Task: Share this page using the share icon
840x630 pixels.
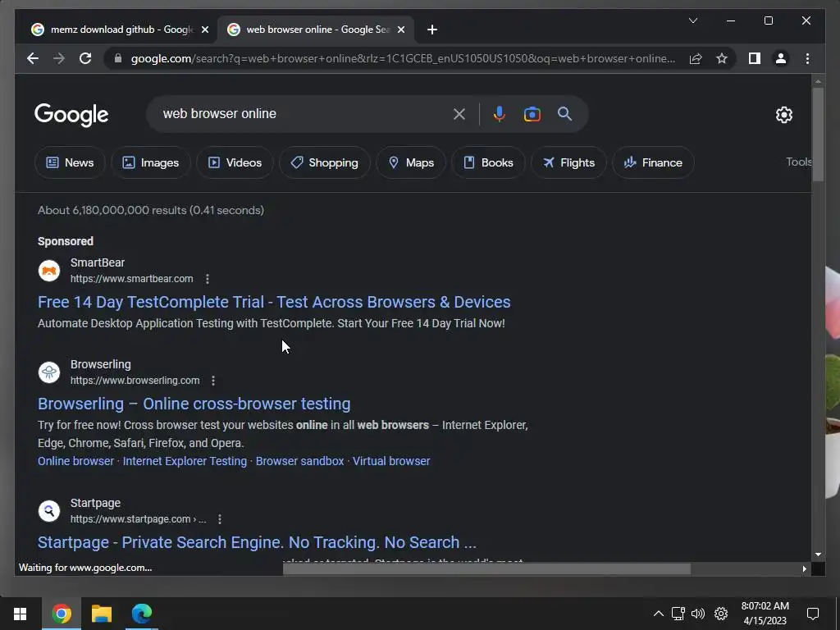Action: click(x=696, y=58)
